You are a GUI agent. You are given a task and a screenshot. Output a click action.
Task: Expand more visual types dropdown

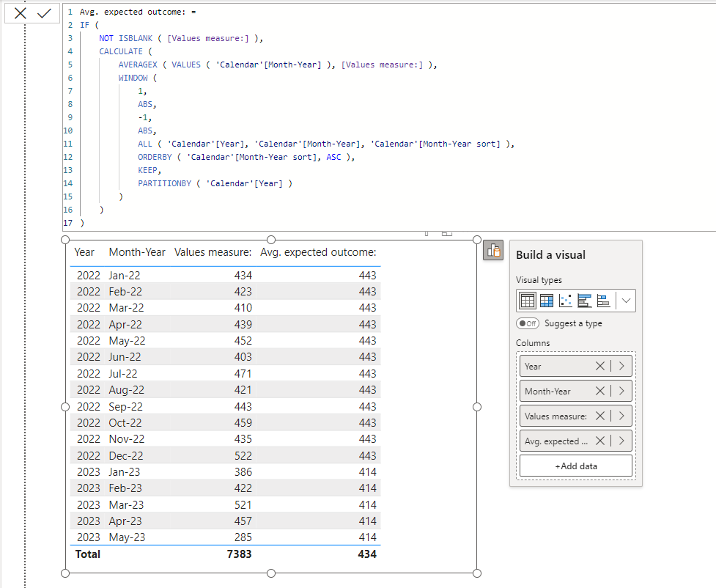626,301
